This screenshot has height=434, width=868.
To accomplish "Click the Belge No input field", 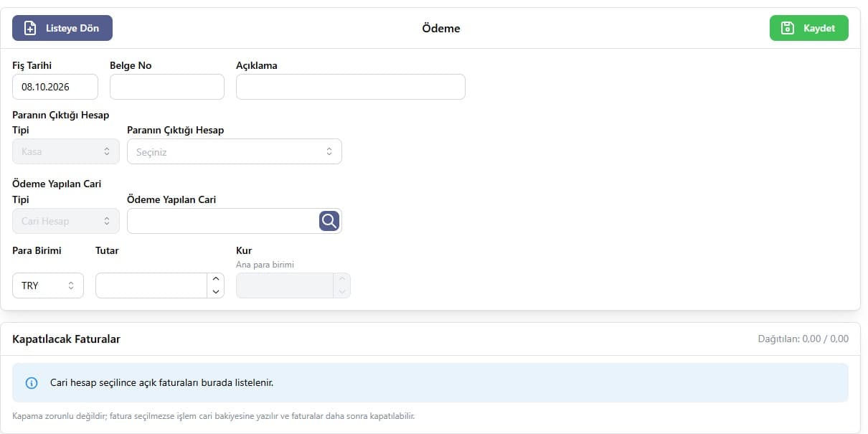I will [x=167, y=87].
